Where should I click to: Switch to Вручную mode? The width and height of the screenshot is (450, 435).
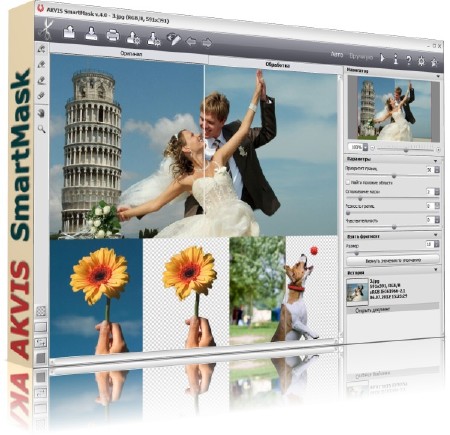pos(361,56)
